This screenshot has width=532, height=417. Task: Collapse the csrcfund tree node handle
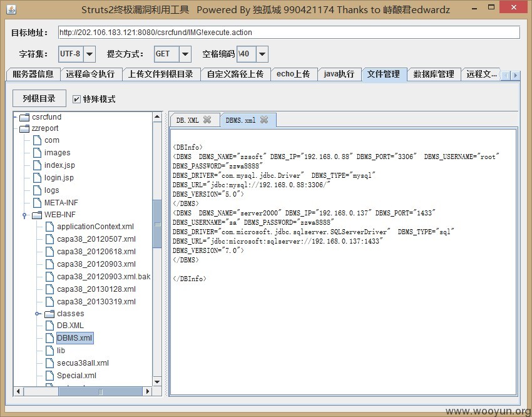[x=15, y=117]
